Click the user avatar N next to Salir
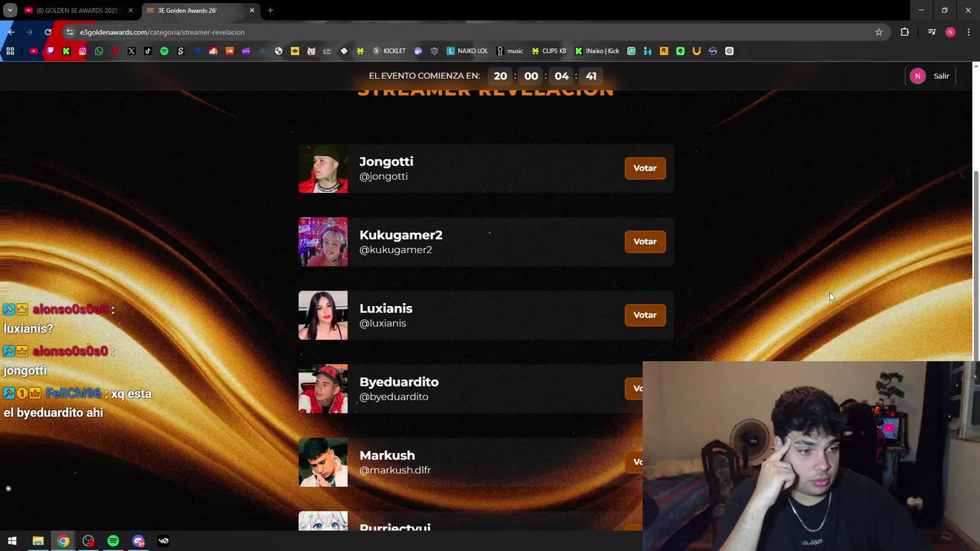Image resolution: width=980 pixels, height=551 pixels. tap(917, 76)
